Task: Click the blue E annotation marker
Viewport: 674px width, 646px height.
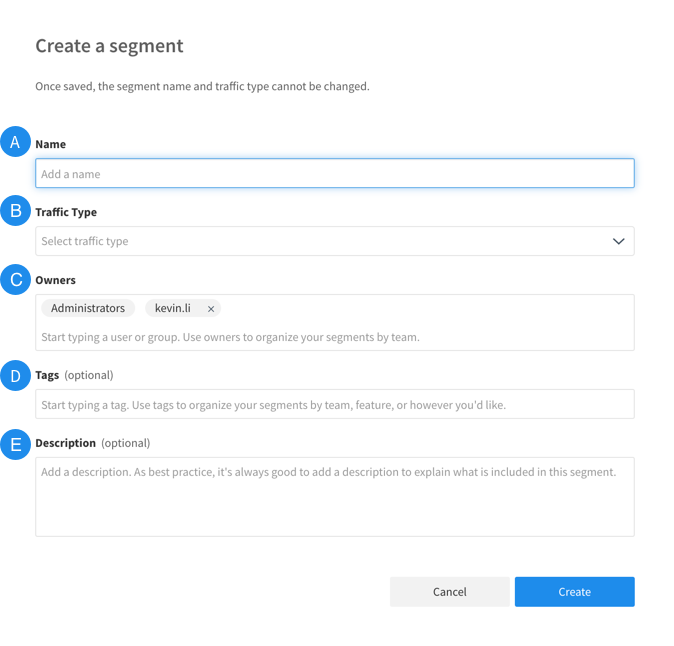Action: point(15,444)
